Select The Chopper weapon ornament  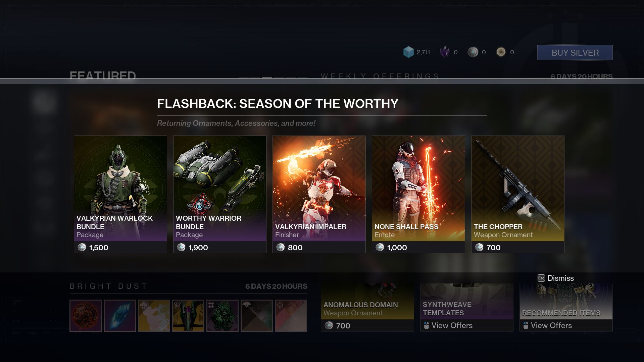(518, 194)
